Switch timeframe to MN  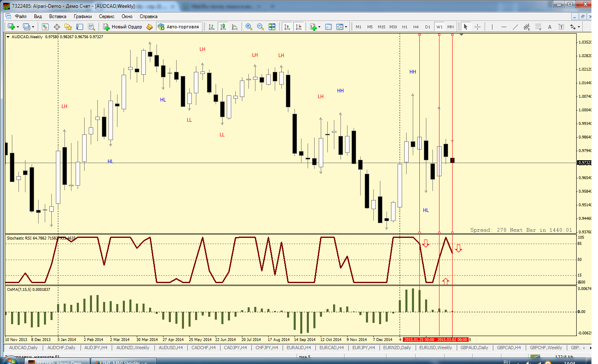coord(451,27)
